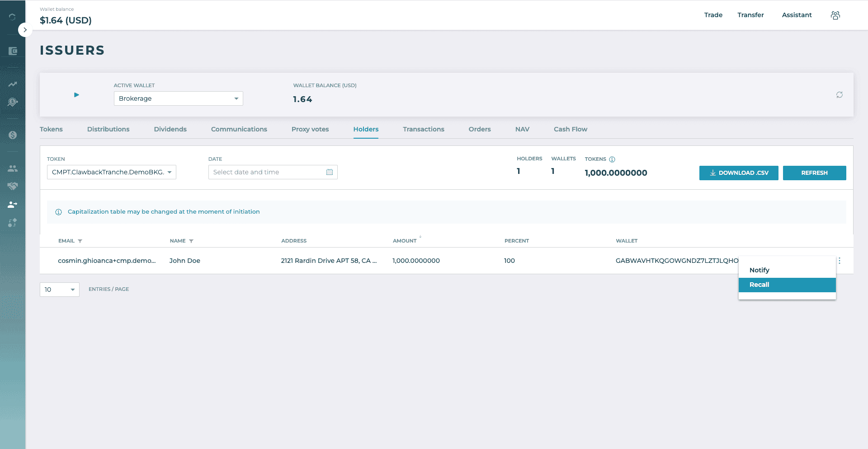868x449 pixels.
Task: Switch to the Dividends tab
Action: [170, 129]
